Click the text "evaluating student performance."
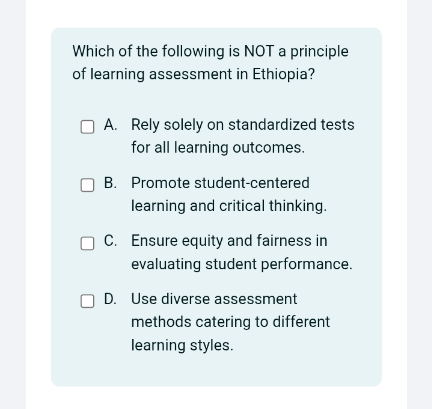 pyautogui.click(x=242, y=264)
